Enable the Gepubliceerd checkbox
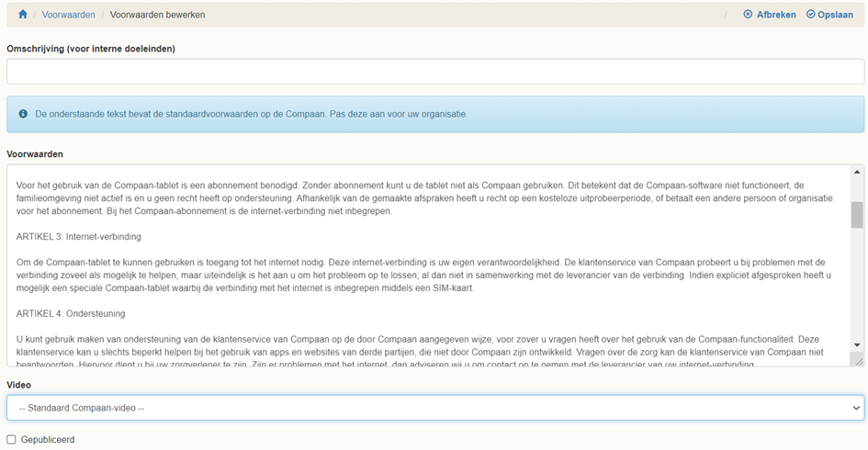 coord(11,440)
